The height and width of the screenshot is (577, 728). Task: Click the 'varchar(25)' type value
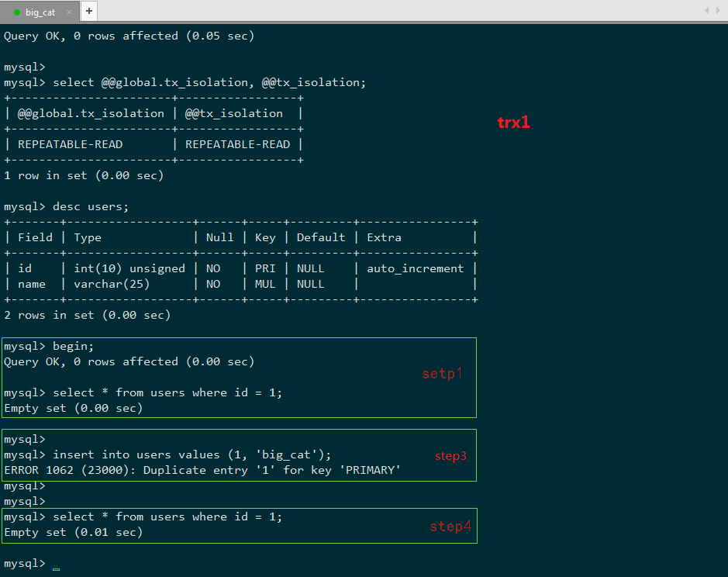pos(112,285)
